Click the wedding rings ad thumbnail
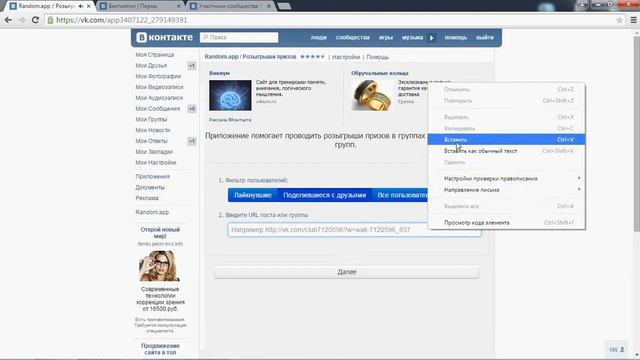This screenshot has width=640, height=360. click(x=371, y=96)
